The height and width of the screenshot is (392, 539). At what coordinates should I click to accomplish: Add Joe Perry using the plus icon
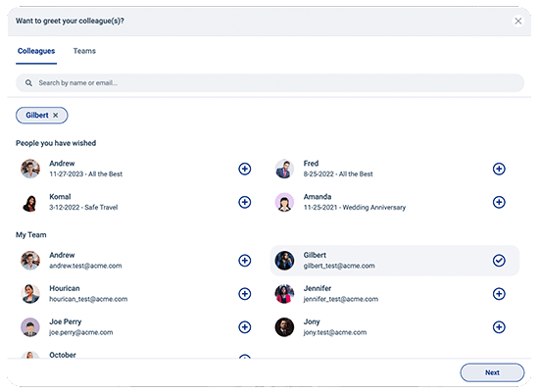(x=244, y=327)
